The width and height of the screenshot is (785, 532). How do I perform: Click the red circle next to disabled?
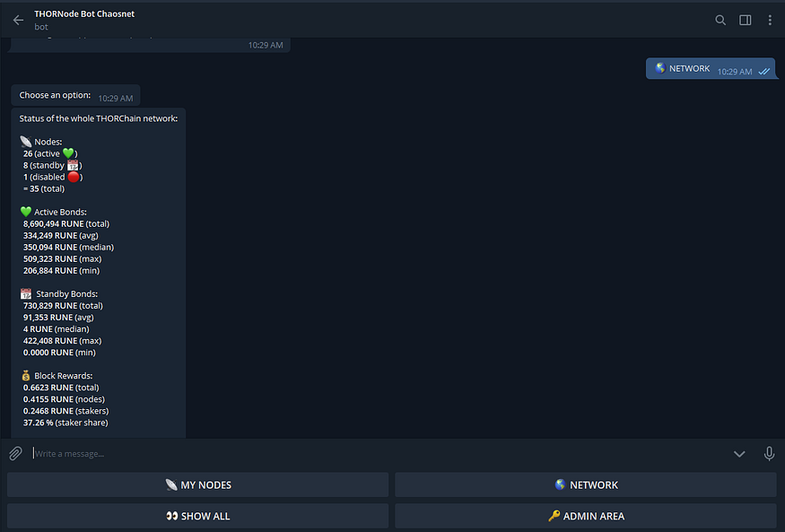(73, 177)
